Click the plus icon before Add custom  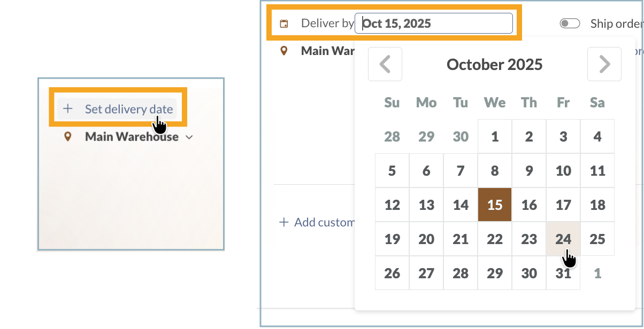pos(283,222)
